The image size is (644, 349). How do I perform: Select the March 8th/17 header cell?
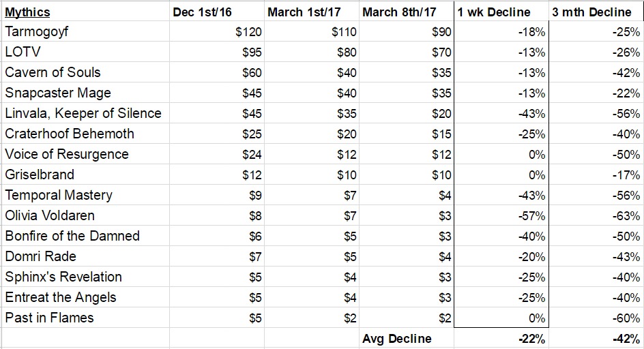[x=406, y=12]
